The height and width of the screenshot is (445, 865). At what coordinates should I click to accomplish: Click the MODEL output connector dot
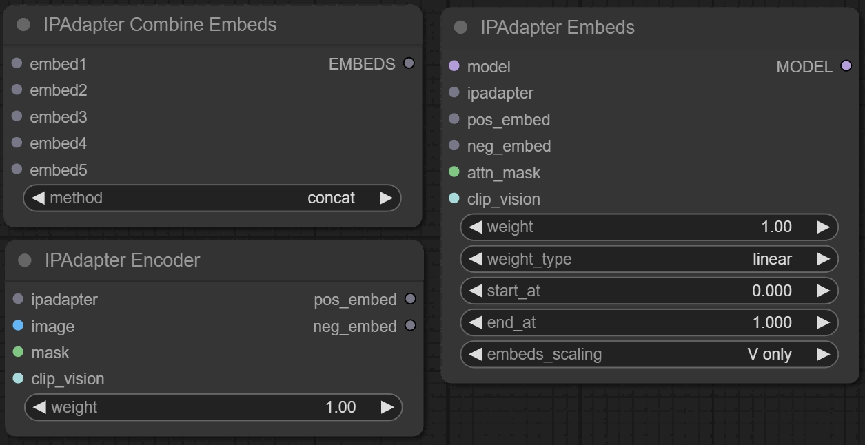click(x=846, y=66)
